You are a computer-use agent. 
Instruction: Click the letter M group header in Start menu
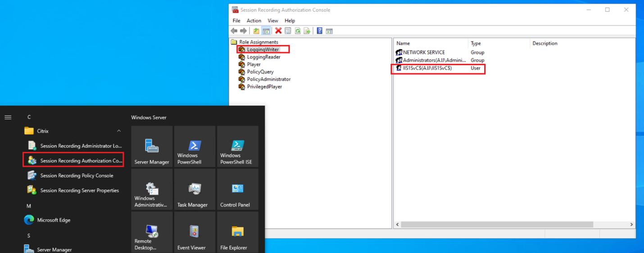[x=29, y=206]
